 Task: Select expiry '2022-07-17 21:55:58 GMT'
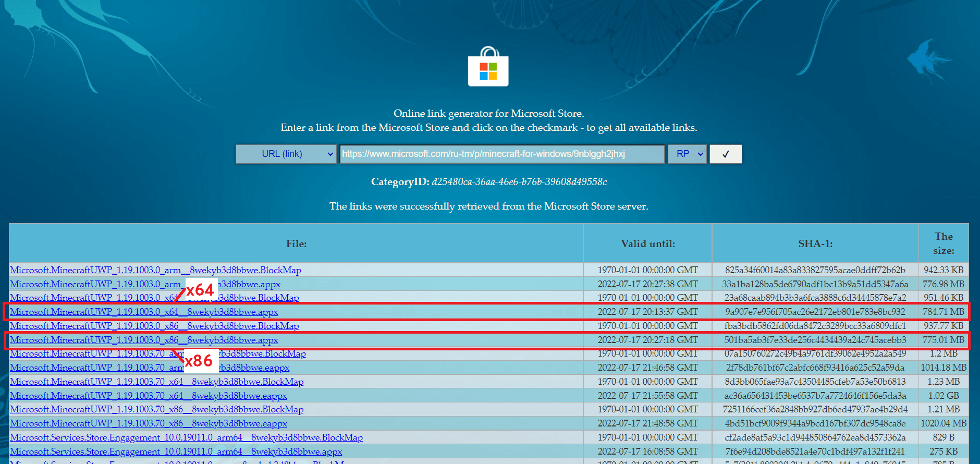(x=648, y=396)
